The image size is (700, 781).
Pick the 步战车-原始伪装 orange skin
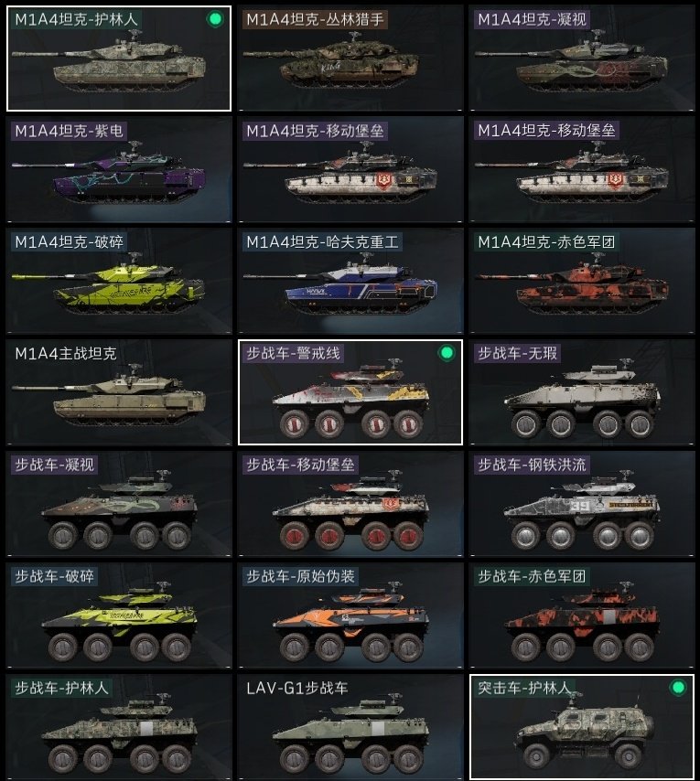[x=350, y=615]
